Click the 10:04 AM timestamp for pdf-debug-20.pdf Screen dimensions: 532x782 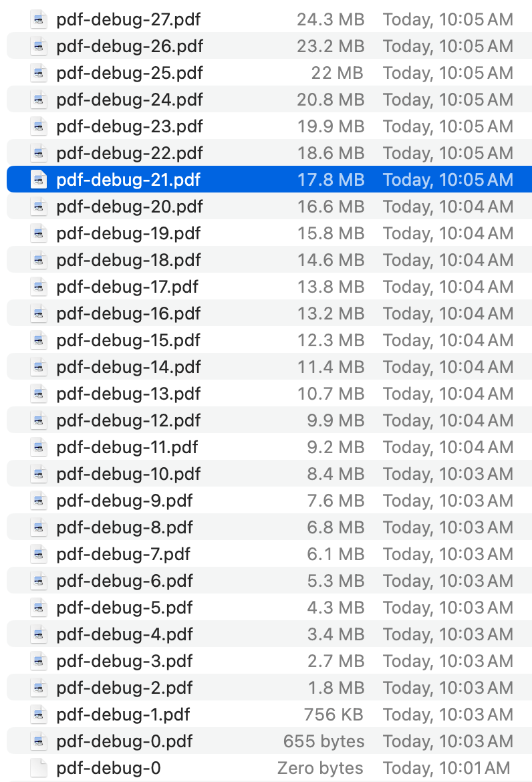[446, 207]
